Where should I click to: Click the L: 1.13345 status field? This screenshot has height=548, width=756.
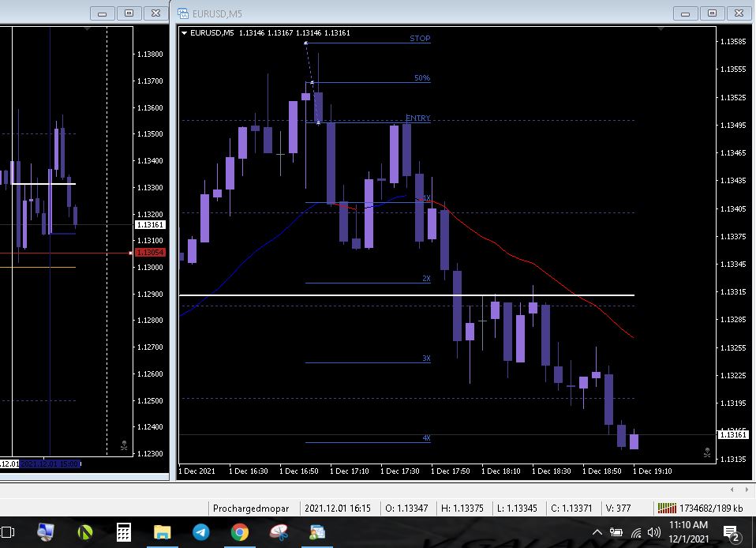pyautogui.click(x=517, y=508)
